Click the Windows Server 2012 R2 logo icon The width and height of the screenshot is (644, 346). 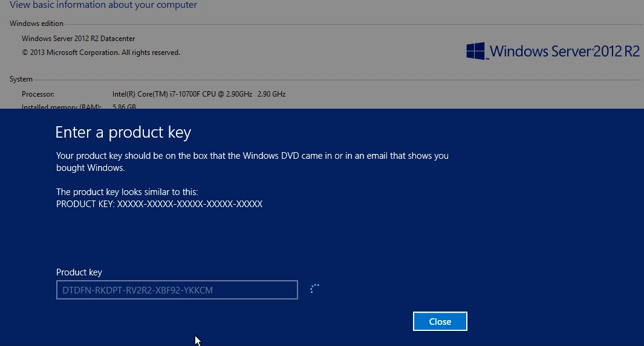pos(476,51)
